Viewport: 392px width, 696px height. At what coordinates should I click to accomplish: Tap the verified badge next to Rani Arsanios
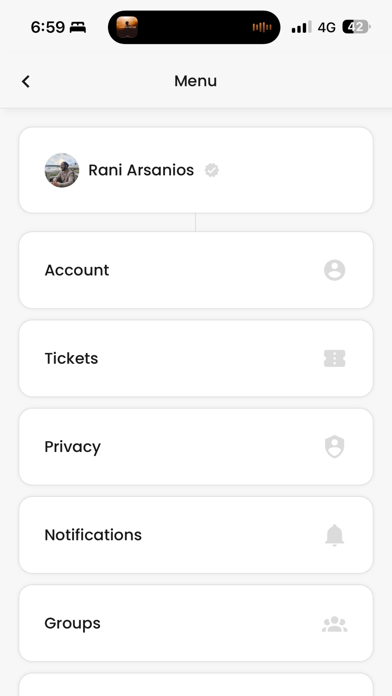click(212, 170)
